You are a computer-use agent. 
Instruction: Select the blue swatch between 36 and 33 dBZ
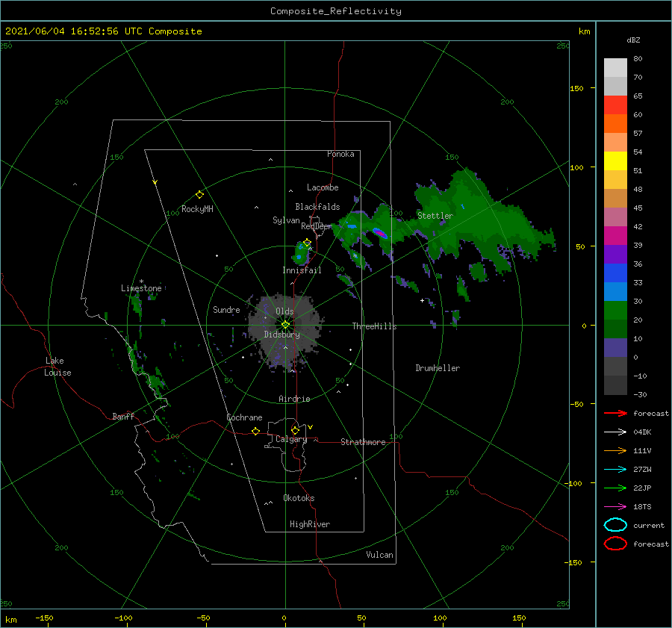coord(615,273)
